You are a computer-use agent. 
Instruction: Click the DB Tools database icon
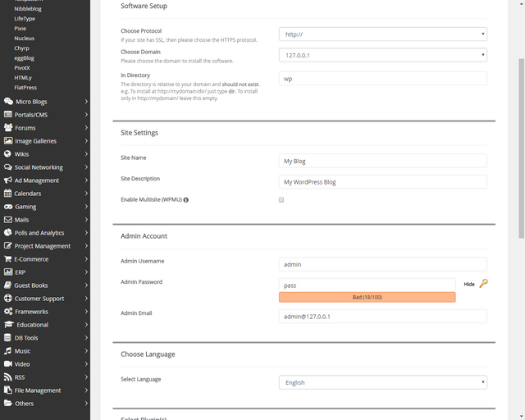point(7,338)
